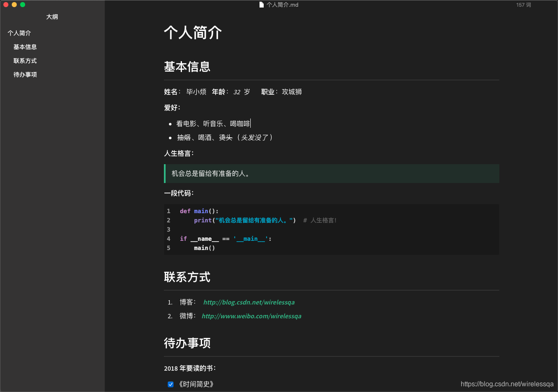Click the 待办事项 heading in the document
This screenshot has height=392, width=558.
[187, 343]
